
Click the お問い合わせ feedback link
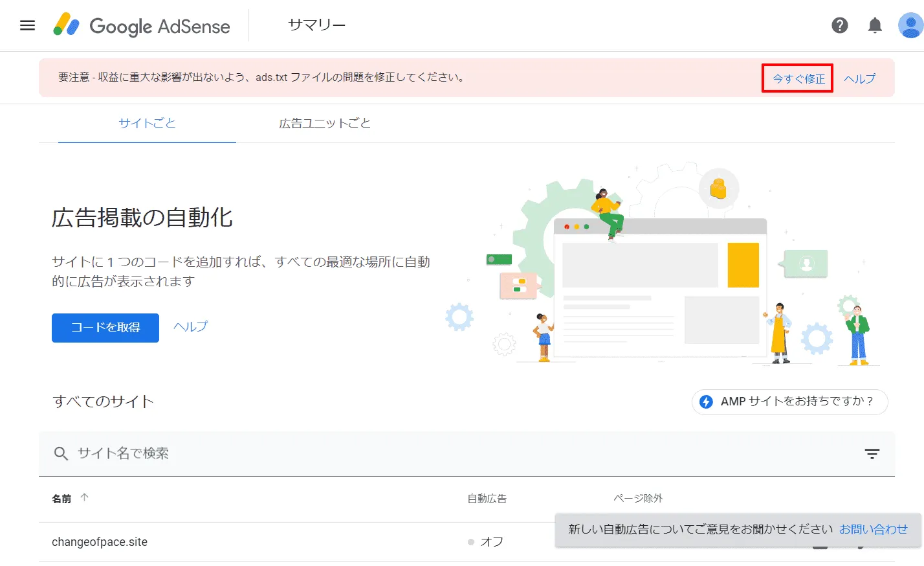(x=874, y=529)
